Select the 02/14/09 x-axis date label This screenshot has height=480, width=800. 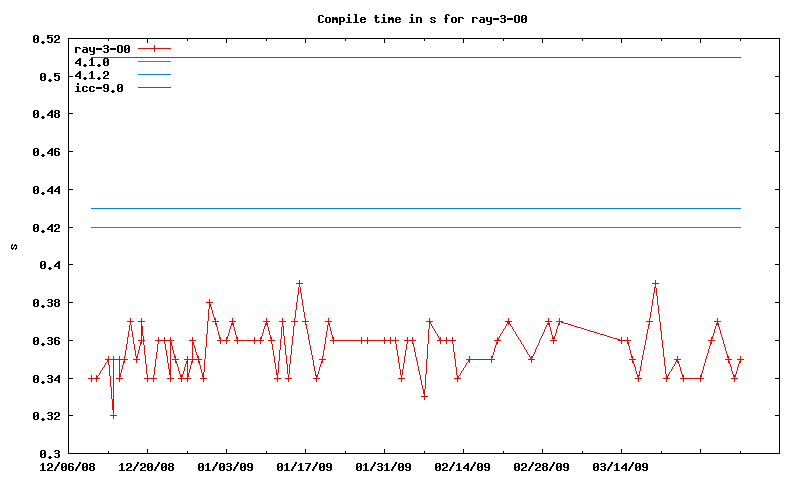[462, 467]
